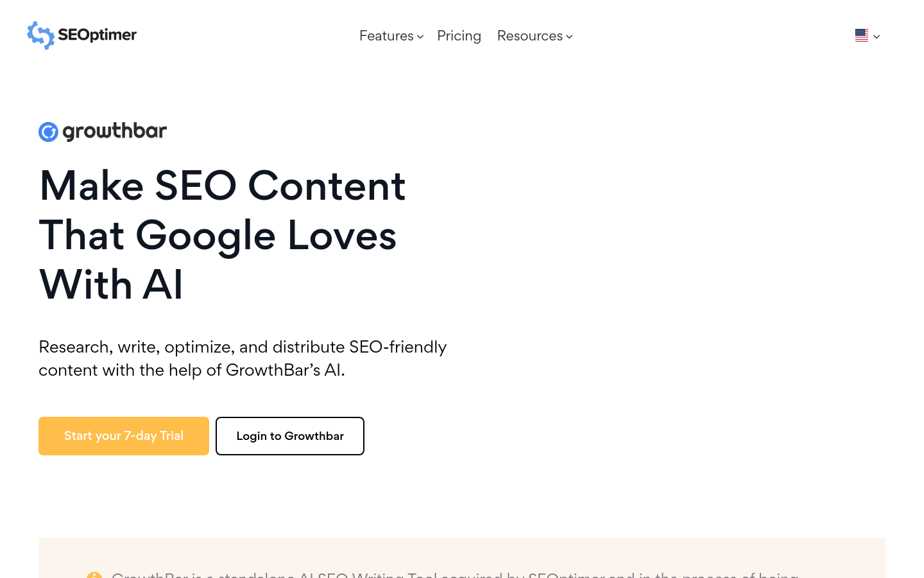
Task: Select Login to Growthbar button
Action: coord(290,436)
